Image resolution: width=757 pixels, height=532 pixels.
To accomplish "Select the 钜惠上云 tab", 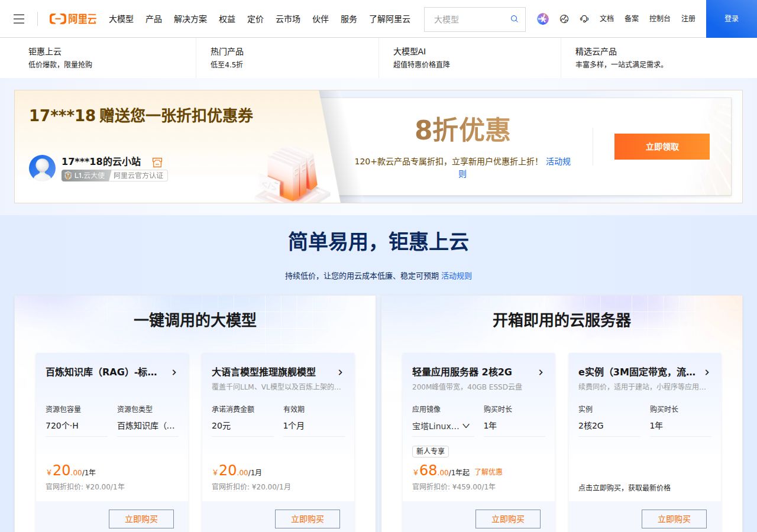I will 105,58.
